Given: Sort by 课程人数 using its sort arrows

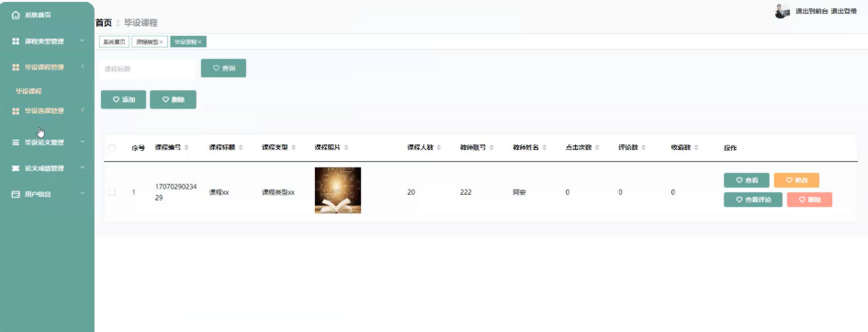Looking at the screenshot, I should [x=439, y=147].
